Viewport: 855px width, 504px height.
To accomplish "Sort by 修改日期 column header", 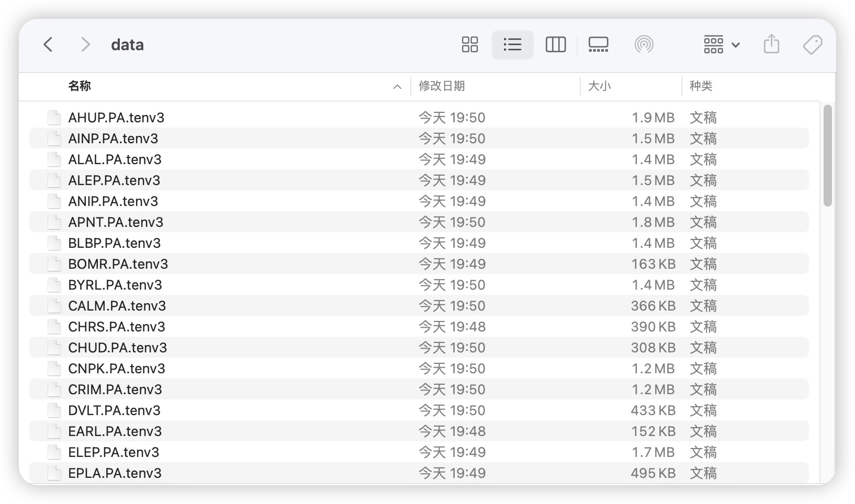I will pos(442,86).
